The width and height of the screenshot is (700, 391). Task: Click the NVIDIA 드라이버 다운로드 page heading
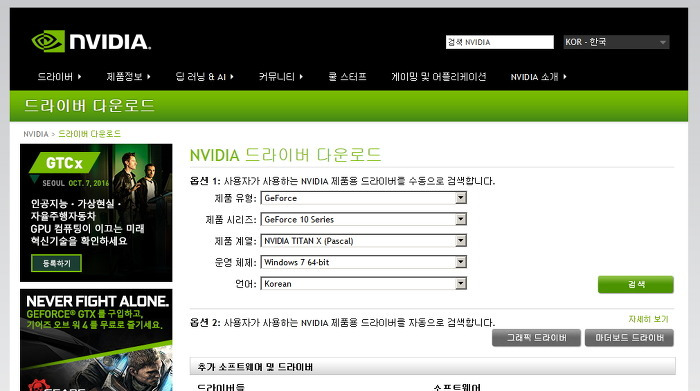[x=286, y=155]
